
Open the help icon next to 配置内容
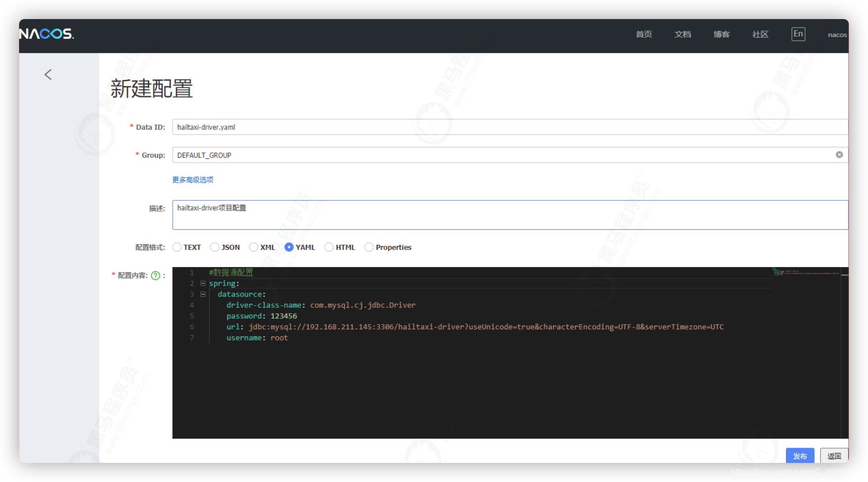[x=155, y=275]
